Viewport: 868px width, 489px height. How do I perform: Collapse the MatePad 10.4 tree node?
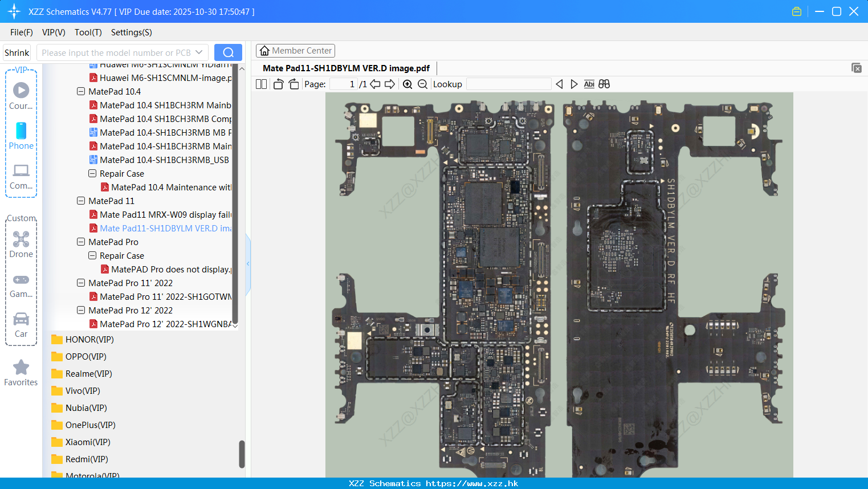(x=81, y=91)
